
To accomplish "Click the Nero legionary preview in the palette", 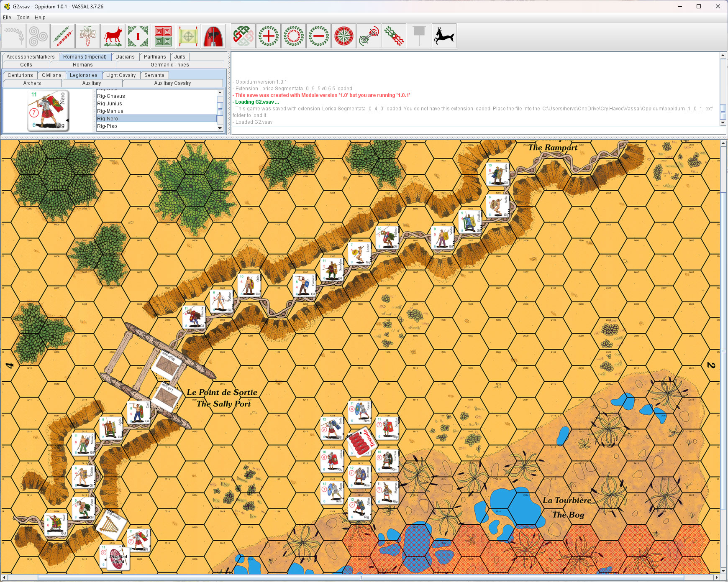I will click(48, 111).
